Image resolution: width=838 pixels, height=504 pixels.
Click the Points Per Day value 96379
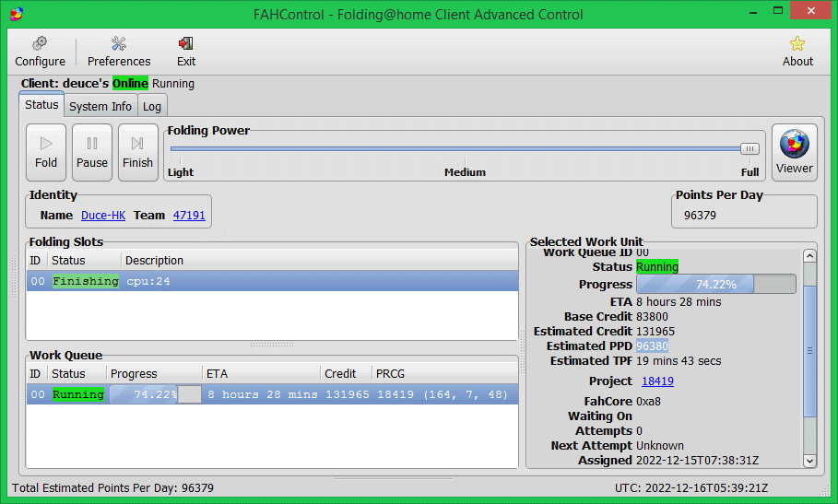coord(700,216)
